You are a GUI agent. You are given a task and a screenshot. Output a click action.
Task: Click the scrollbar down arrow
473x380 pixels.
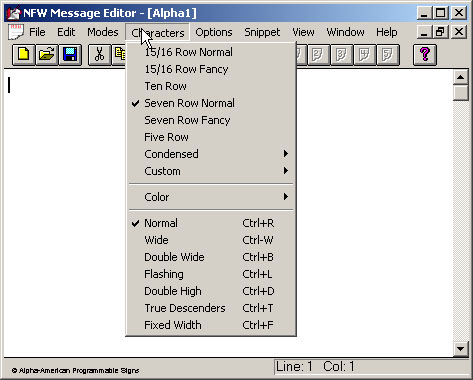pyautogui.click(x=461, y=349)
